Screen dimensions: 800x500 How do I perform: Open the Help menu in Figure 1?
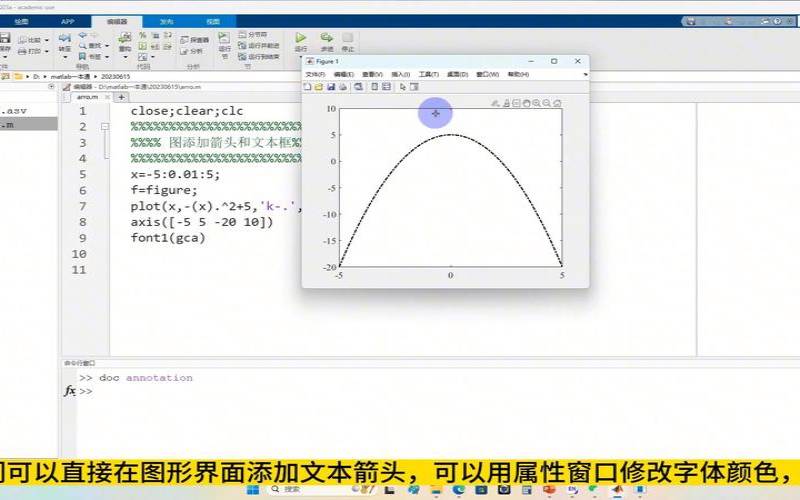click(x=518, y=74)
